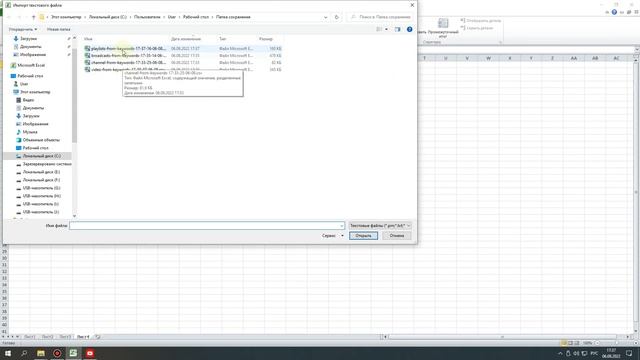This screenshot has height=360, width=640.
Task: Open the Текстовые файлы type filter
Action: (380, 226)
